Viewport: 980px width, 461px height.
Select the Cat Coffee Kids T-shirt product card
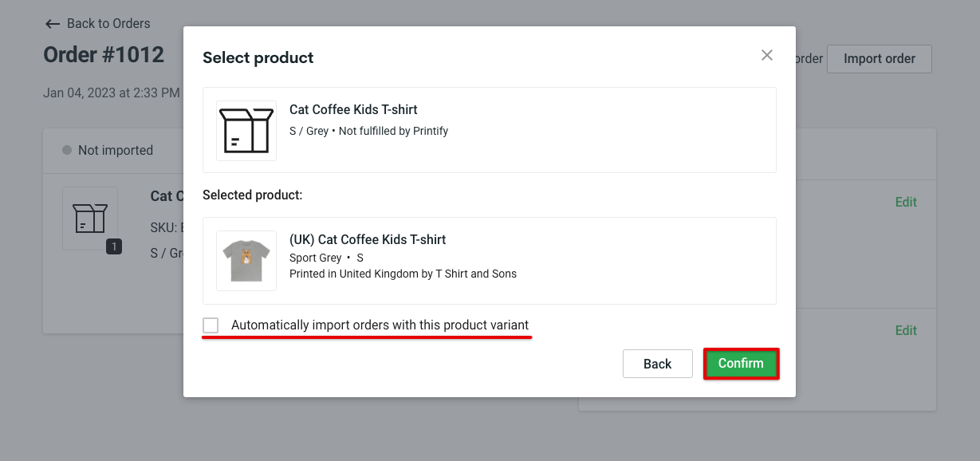pos(489,129)
